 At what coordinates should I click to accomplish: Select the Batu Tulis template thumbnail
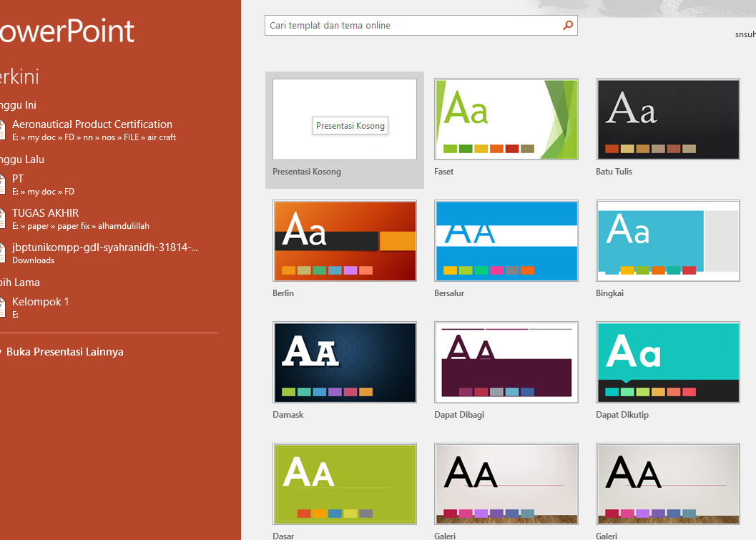point(667,119)
